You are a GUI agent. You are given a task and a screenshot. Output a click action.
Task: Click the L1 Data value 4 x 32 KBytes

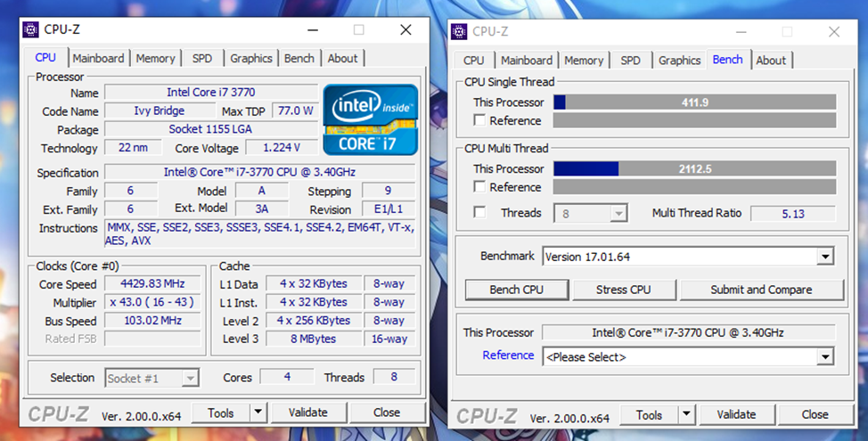point(314,283)
